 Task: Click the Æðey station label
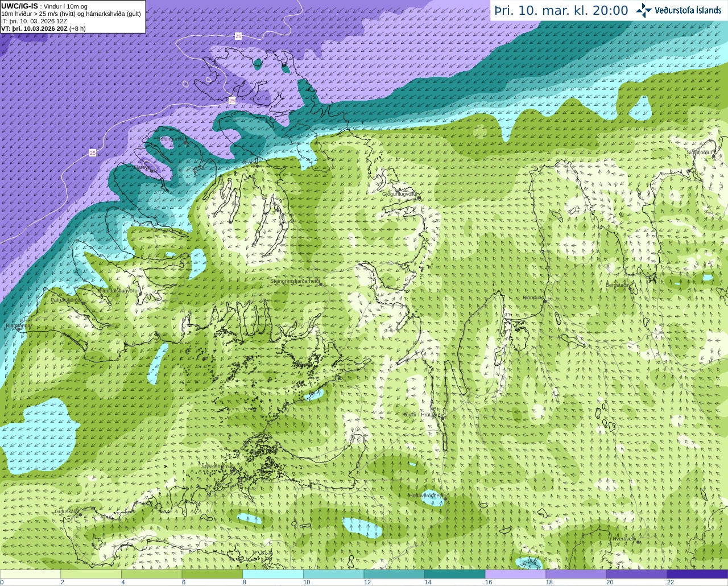[250, 162]
